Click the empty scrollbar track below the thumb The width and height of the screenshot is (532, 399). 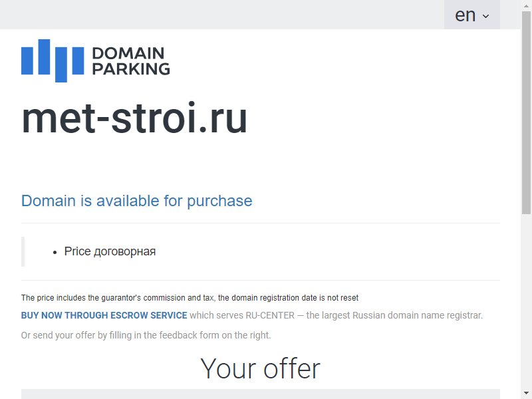(526, 301)
